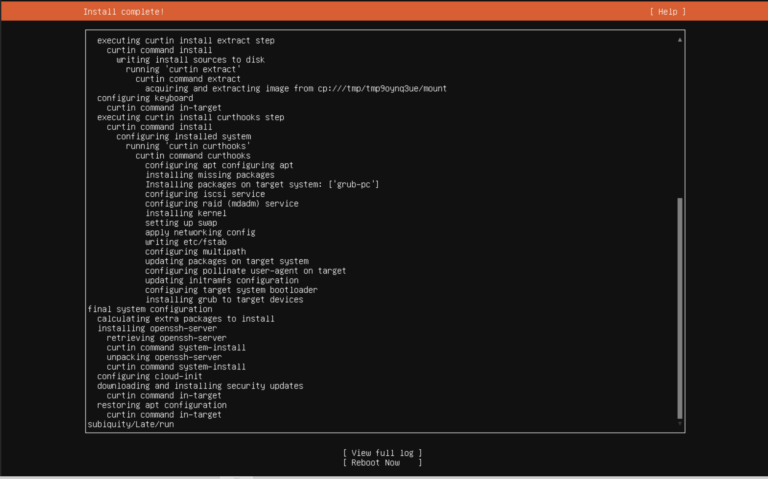Click the 'Install complete!' header title

[x=123, y=12]
